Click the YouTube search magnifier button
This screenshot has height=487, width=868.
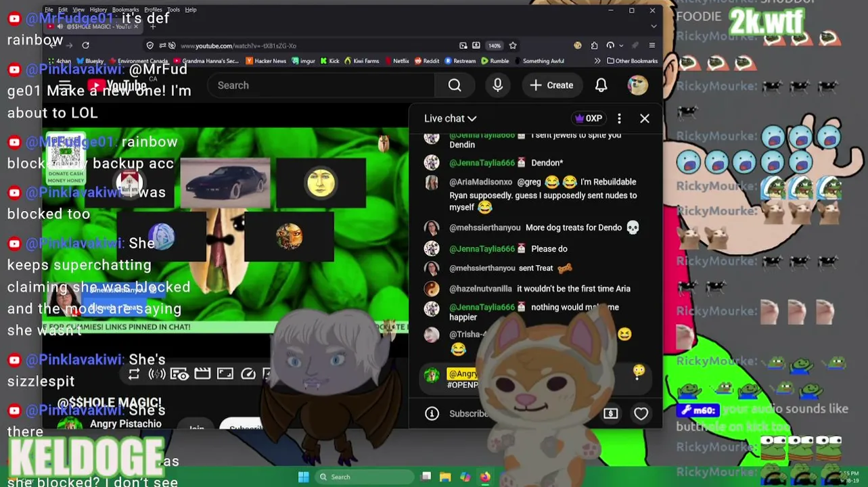point(455,85)
